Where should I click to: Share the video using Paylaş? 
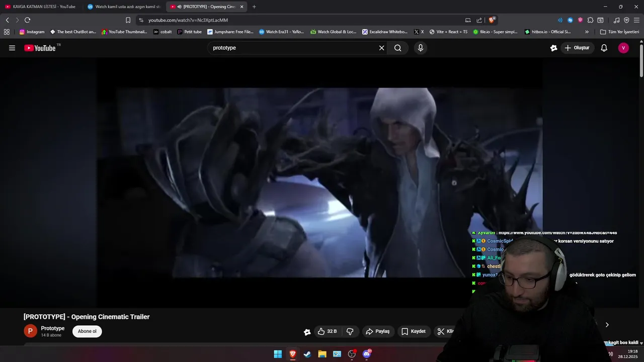378,331
